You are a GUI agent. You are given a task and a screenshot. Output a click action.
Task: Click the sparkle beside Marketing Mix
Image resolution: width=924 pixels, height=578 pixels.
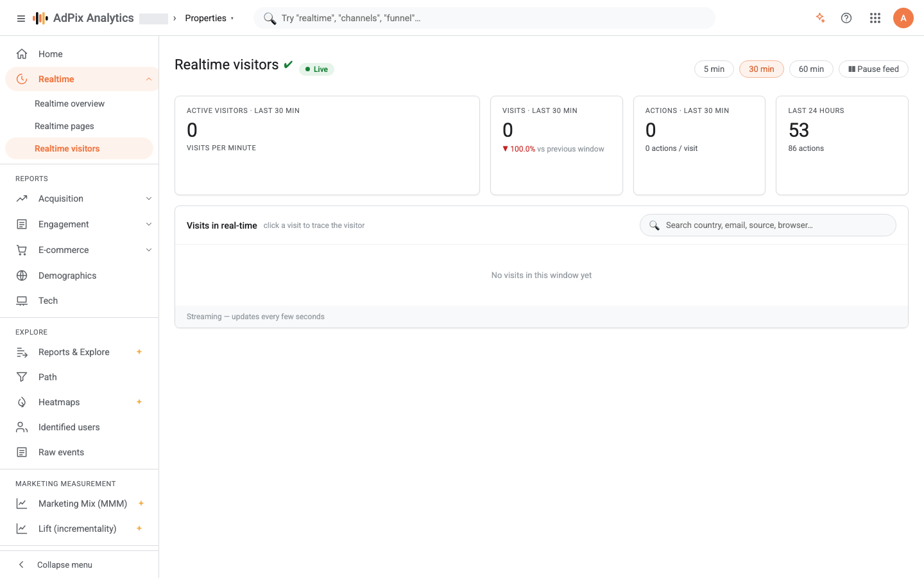(141, 504)
